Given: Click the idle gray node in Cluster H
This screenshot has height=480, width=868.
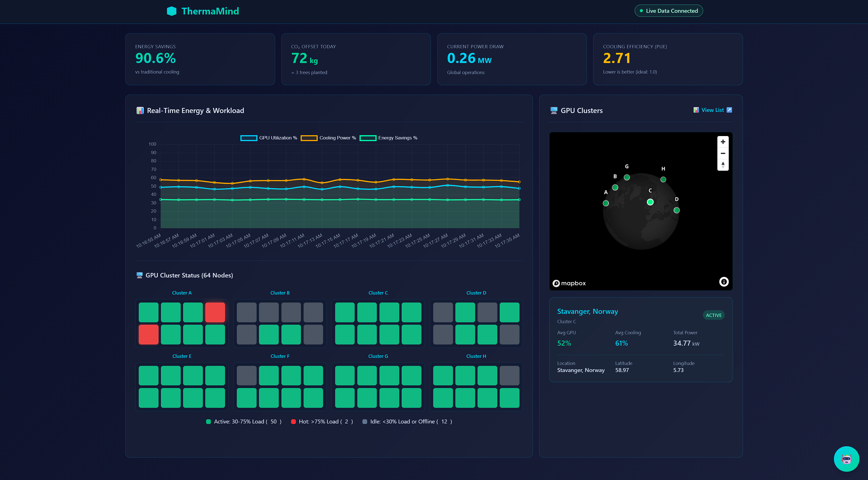Looking at the screenshot, I should tap(509, 375).
